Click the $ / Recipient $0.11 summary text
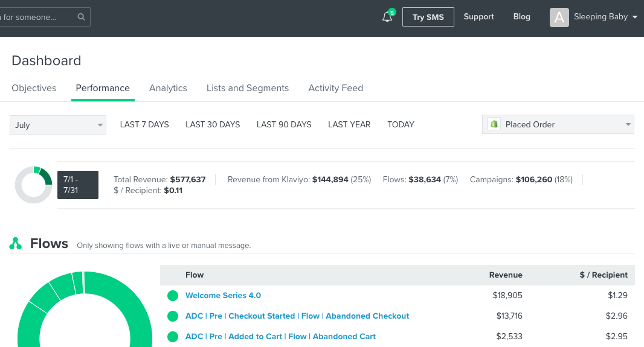Image resolution: width=644 pixels, height=347 pixels. pyautogui.click(x=148, y=190)
